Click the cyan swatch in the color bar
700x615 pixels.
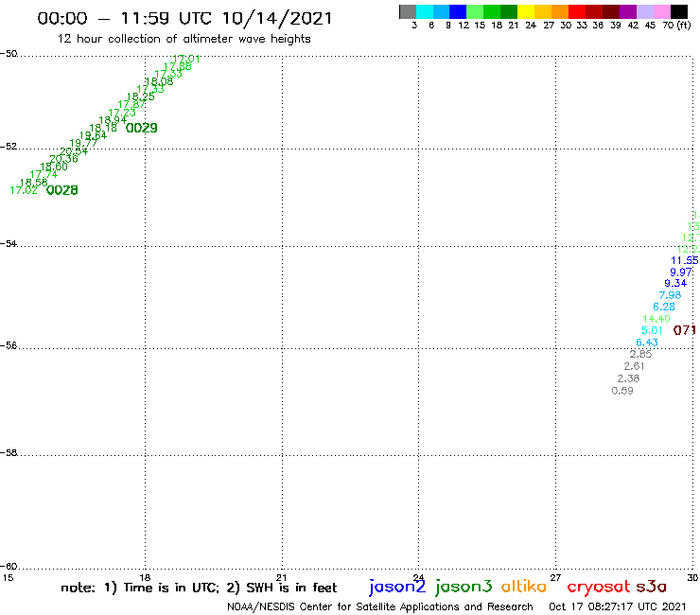(x=425, y=11)
